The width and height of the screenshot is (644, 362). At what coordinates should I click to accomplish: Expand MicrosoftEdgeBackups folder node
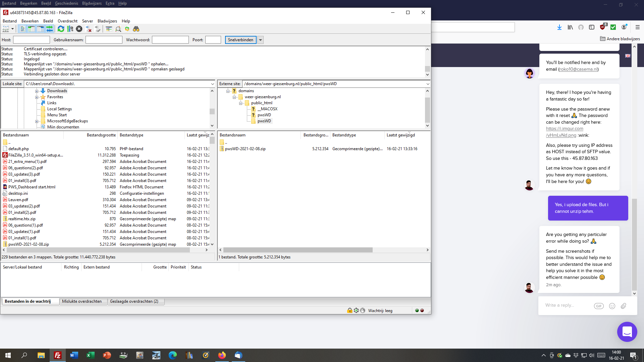pyautogui.click(x=37, y=121)
